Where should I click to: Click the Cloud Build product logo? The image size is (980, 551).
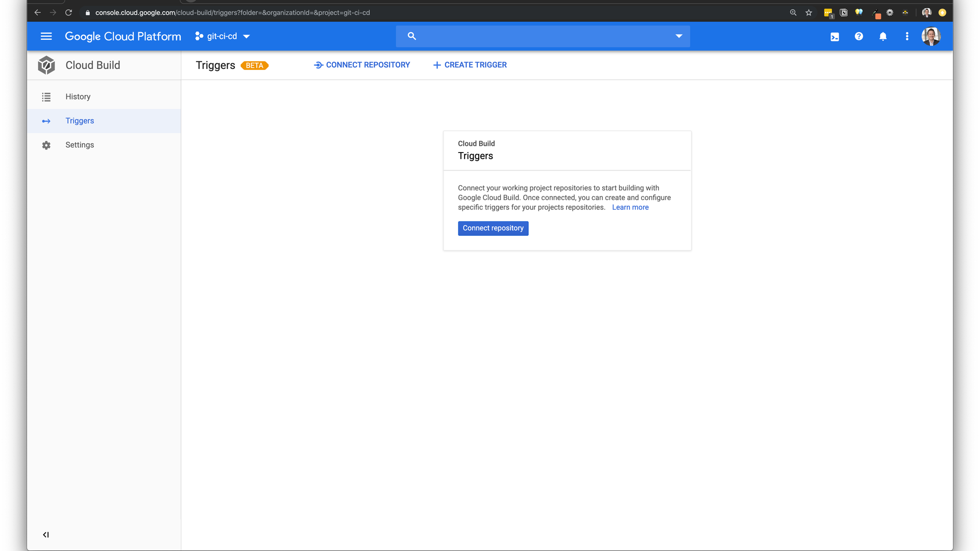[x=46, y=65]
